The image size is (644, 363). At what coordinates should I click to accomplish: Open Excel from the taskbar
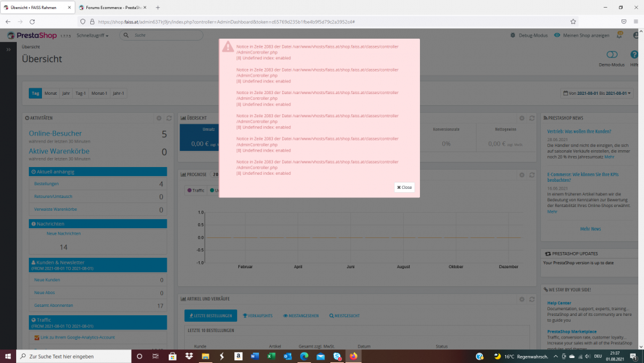click(271, 357)
